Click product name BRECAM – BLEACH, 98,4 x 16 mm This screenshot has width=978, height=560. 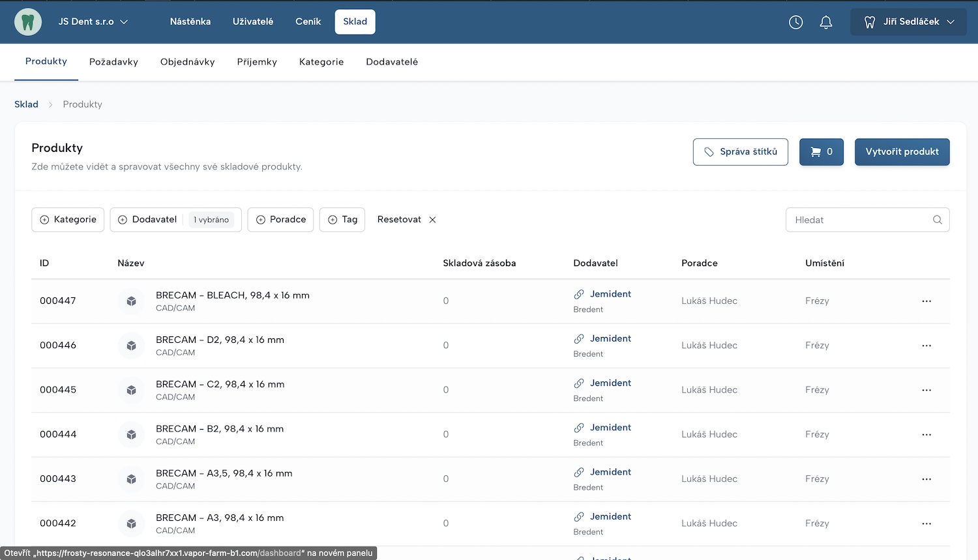coord(233,295)
